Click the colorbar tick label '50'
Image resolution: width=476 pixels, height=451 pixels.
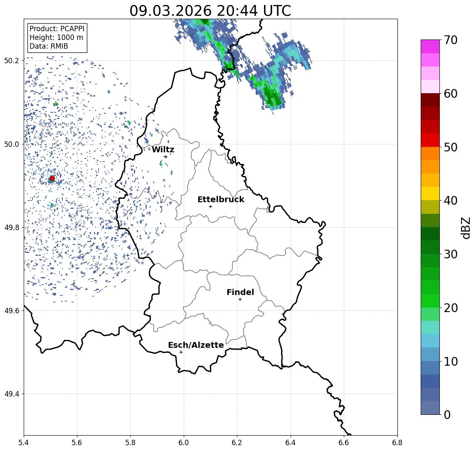pyautogui.click(x=451, y=147)
